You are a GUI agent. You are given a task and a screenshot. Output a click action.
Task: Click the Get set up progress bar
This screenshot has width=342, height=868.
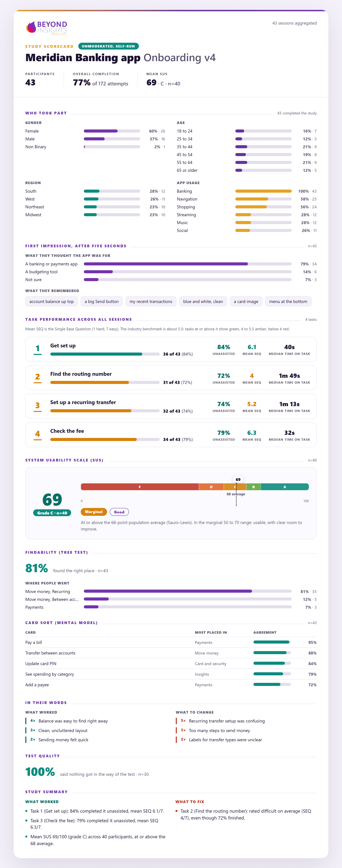tap(105, 354)
